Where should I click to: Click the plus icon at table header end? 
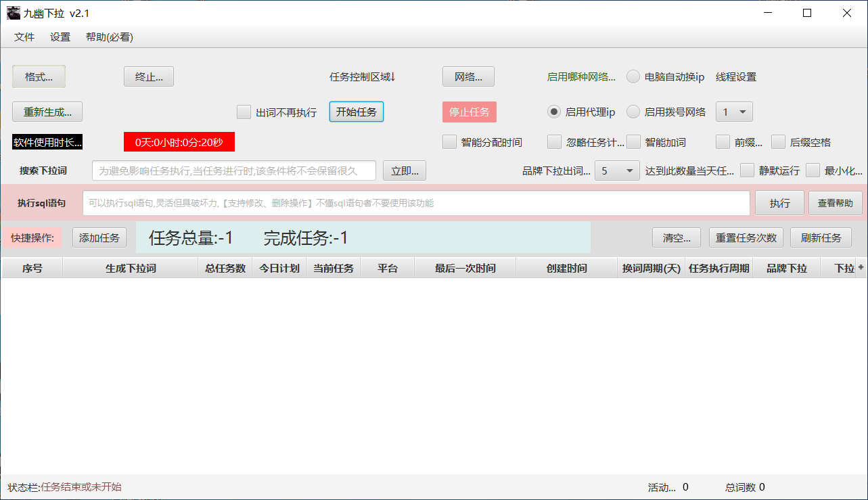[861, 267]
